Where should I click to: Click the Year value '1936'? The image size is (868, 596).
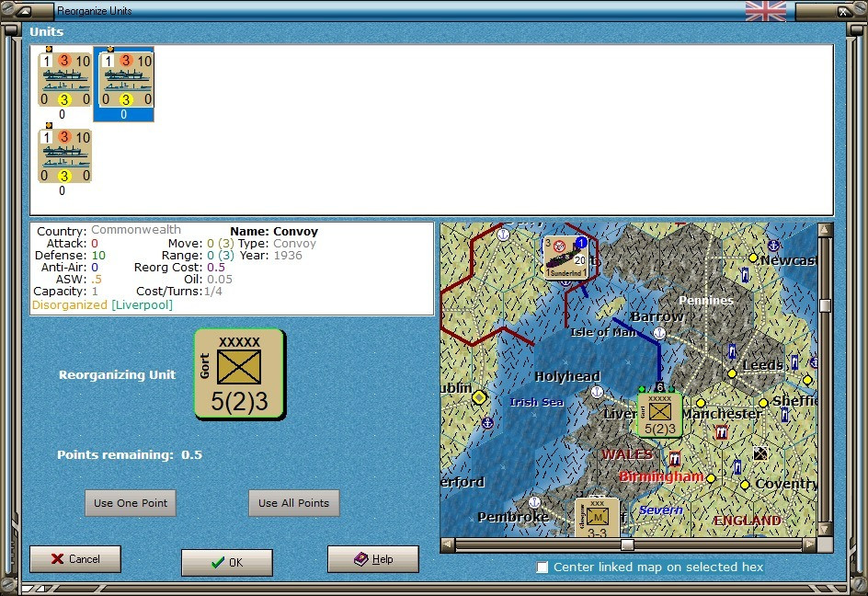tap(288, 256)
